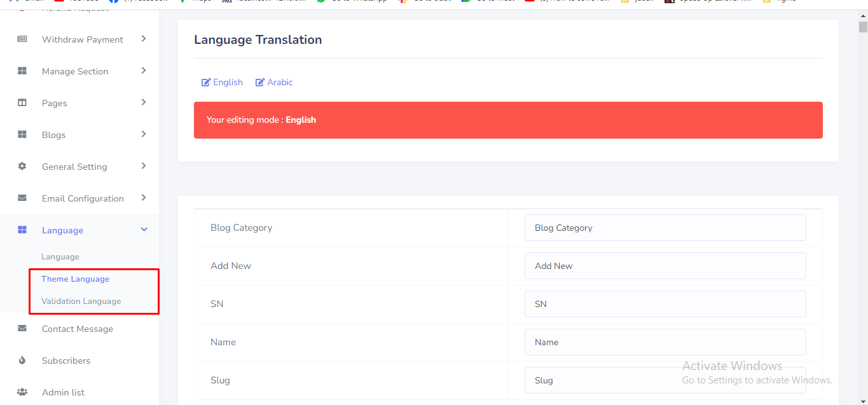868x405 pixels.
Task: Collapse the Language menu chevron
Action: click(x=144, y=230)
